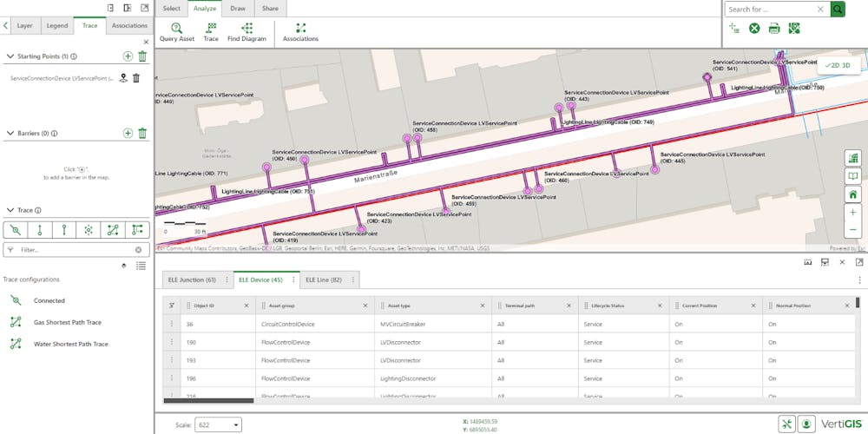
Task: Delete all barriers with the trash icon
Action: [142, 133]
